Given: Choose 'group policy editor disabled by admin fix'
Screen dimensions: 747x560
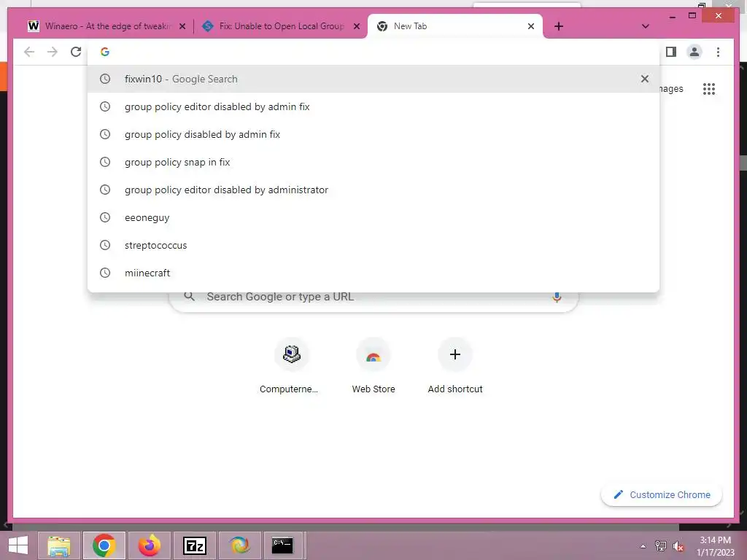Looking at the screenshot, I should (x=373, y=106).
